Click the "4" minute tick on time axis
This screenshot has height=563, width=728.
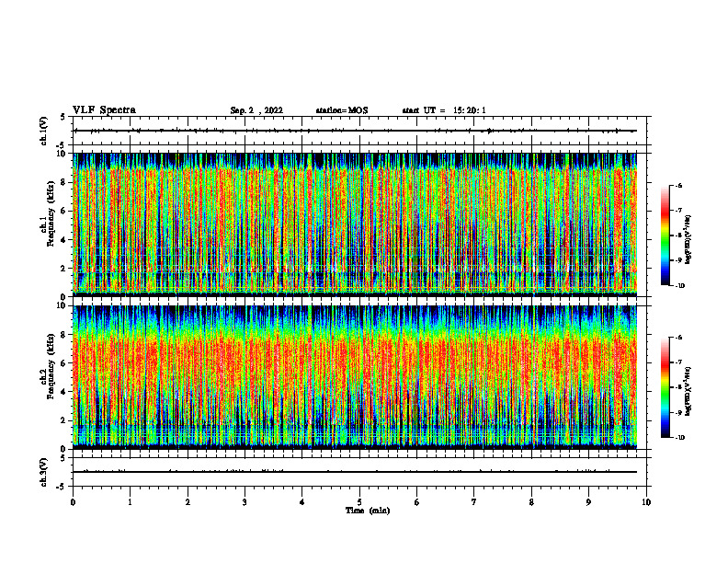pos(302,502)
